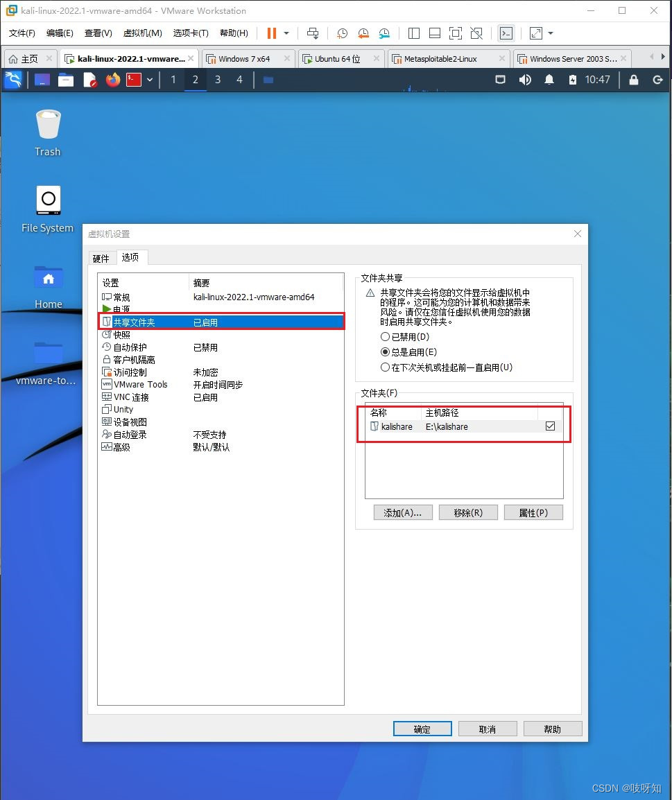Open the 编辑(E) menu
Screen dimensions: 672x800
[x=60, y=33]
